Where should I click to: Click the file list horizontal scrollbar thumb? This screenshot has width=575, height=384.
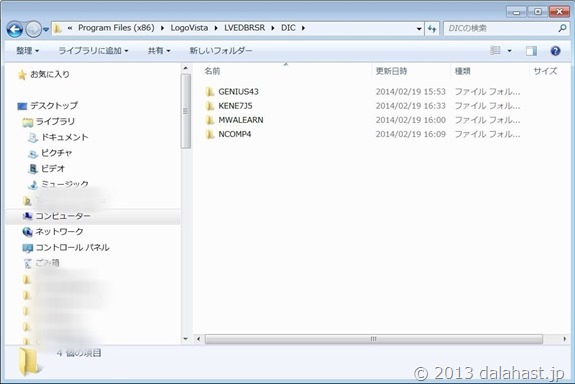[373, 339]
